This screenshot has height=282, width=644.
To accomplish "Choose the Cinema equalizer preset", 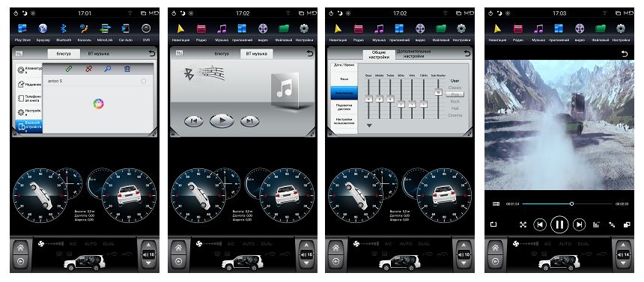I will (455, 115).
